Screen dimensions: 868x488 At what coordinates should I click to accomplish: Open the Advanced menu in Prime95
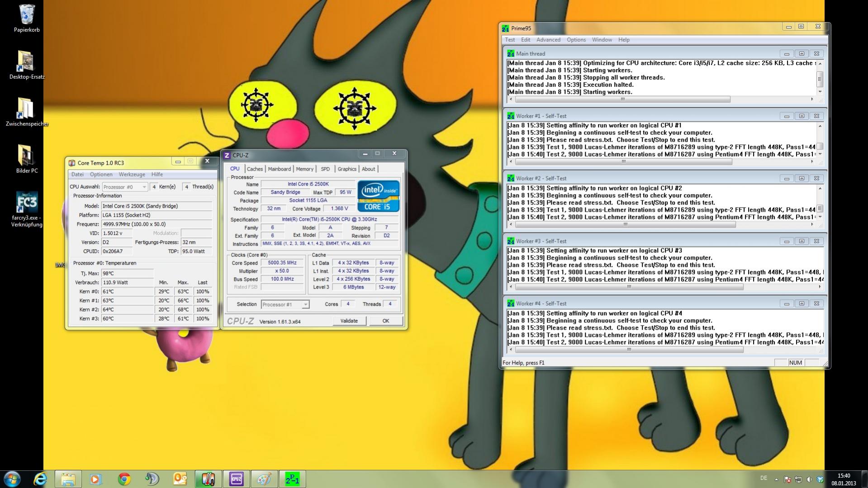tap(548, 40)
